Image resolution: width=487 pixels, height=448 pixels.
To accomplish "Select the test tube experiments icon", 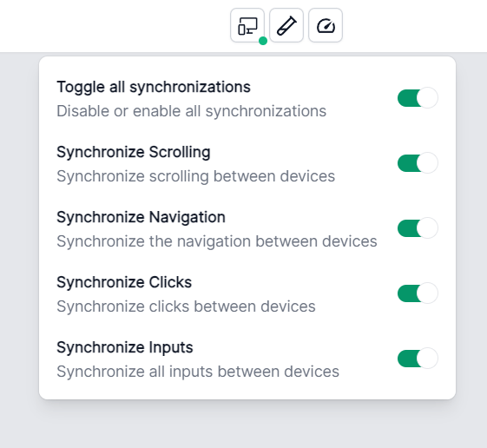I will (x=286, y=25).
